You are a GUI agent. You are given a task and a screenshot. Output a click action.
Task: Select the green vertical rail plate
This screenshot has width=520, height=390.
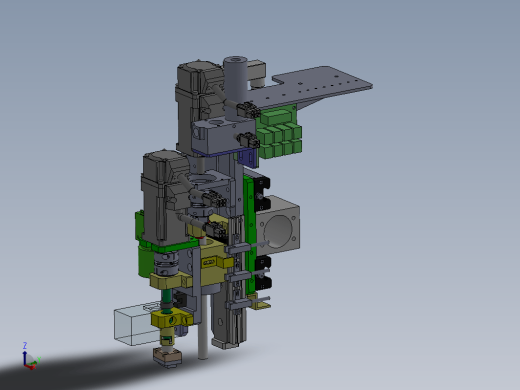pyautogui.click(x=249, y=235)
